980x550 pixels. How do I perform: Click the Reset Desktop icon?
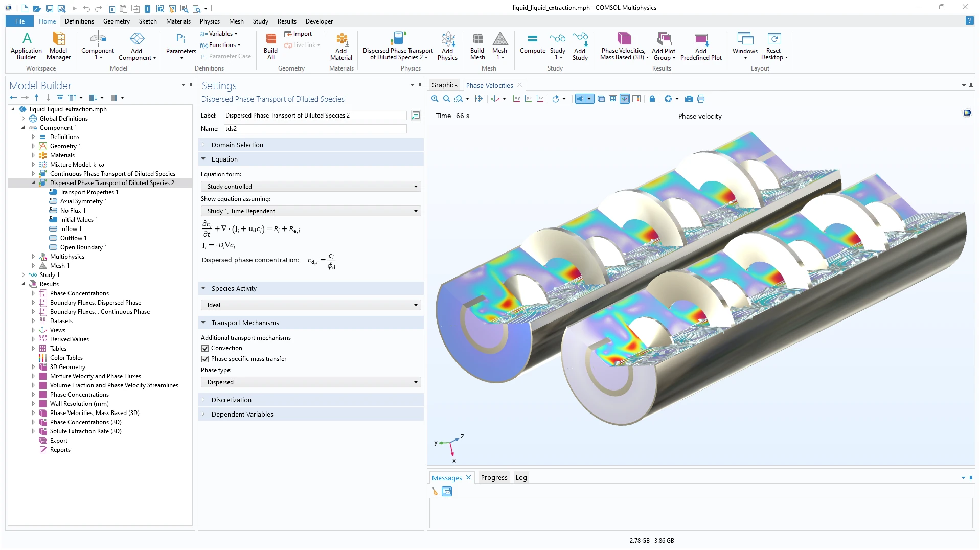point(774,45)
